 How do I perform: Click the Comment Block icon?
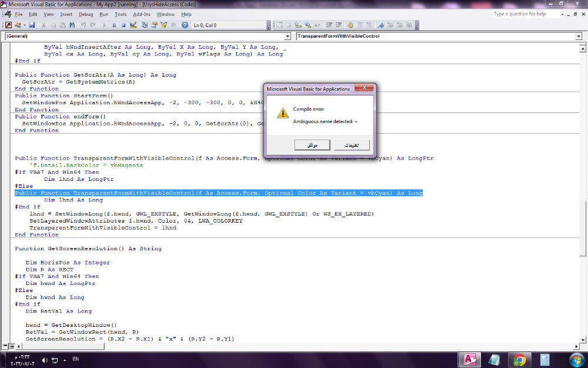point(360,25)
